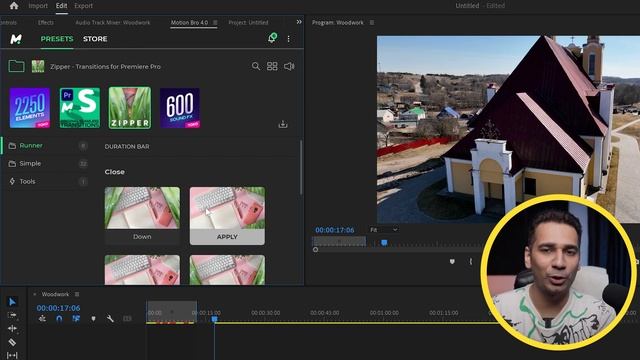Open Project: Untitled panel tab
Viewport: 640px width, 360px height.
(248, 22)
